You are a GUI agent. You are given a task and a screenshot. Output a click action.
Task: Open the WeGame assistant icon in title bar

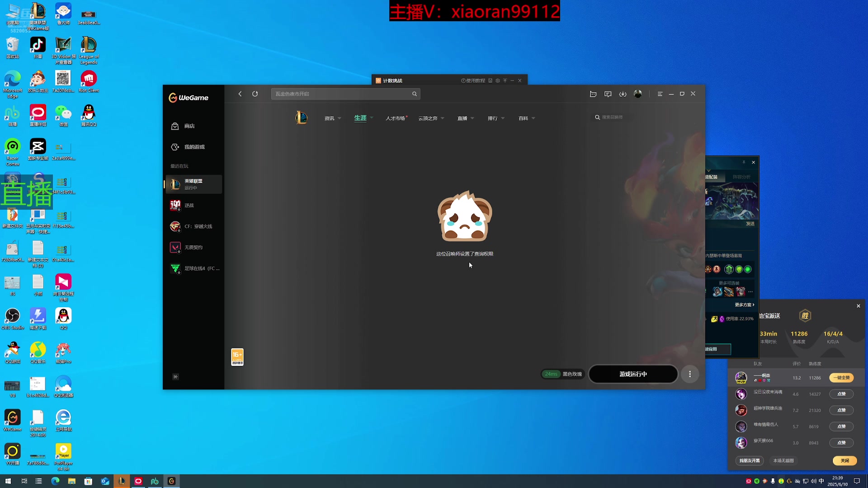pyautogui.click(x=593, y=94)
